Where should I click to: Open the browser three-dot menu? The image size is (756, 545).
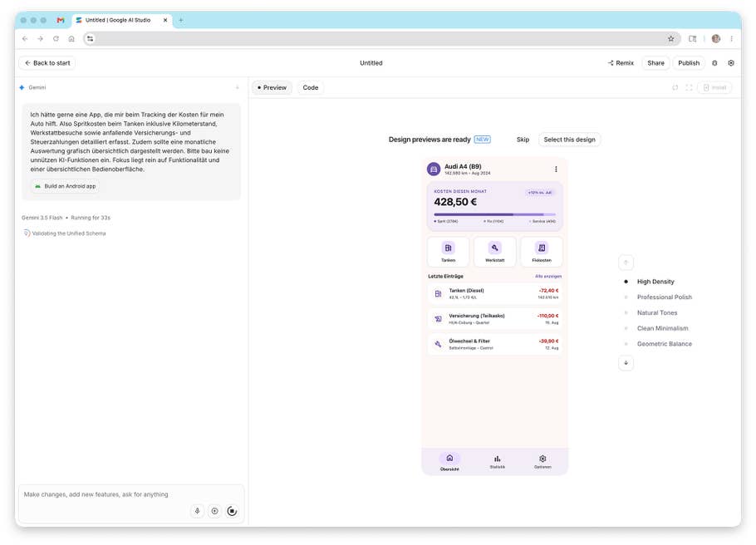pyautogui.click(x=731, y=38)
